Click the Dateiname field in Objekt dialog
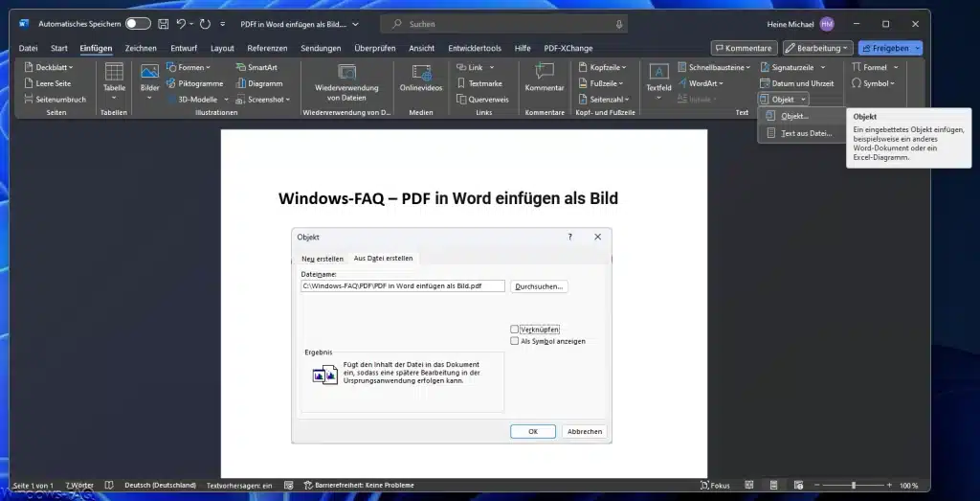 pos(403,285)
